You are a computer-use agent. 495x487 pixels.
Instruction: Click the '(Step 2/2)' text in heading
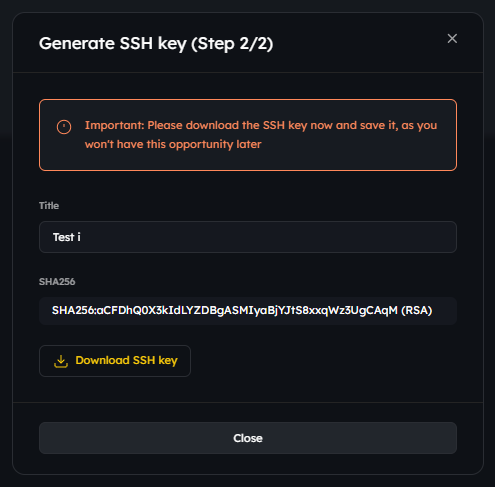pyautogui.click(x=232, y=44)
